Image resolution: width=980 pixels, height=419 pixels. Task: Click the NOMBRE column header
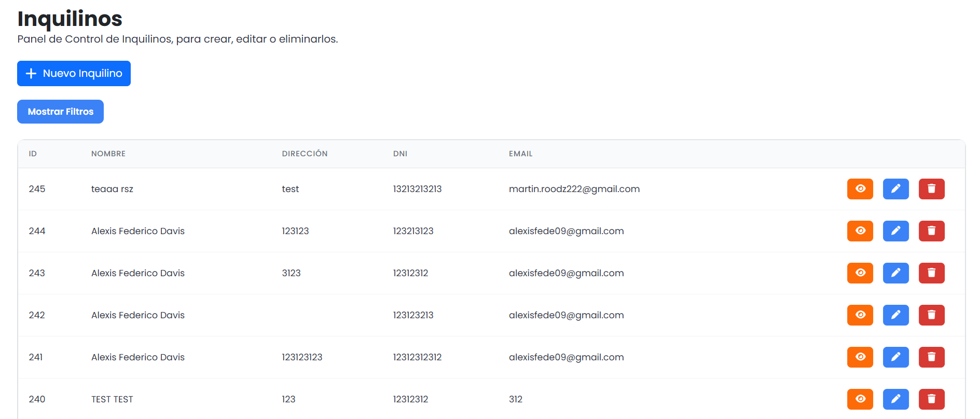[108, 154]
